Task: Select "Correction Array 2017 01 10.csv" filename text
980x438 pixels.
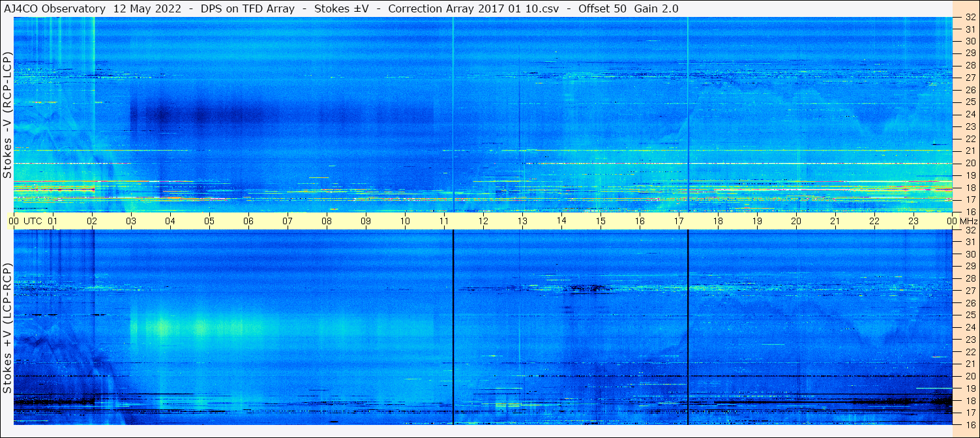Action: (x=473, y=9)
